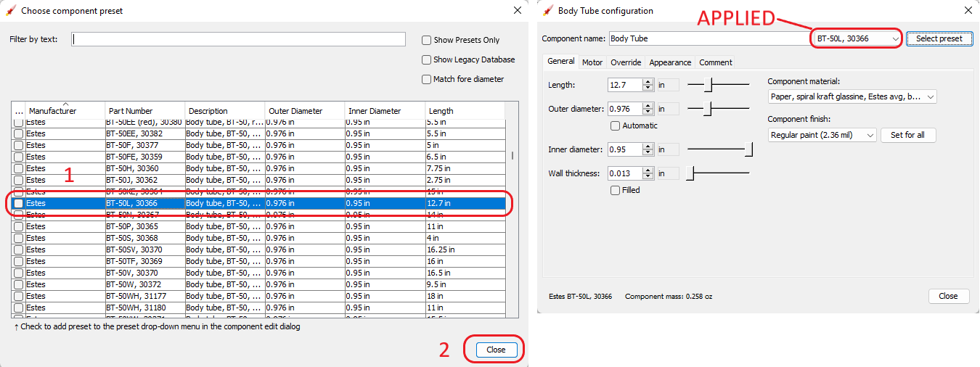Switch to the General tab
The width and height of the screenshot is (980, 367).
click(560, 62)
